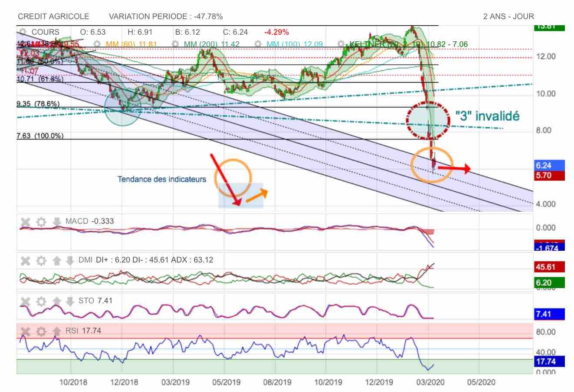574x392 pixels.
Task: Click the MM (200) 11.42 label
Action: (212, 44)
